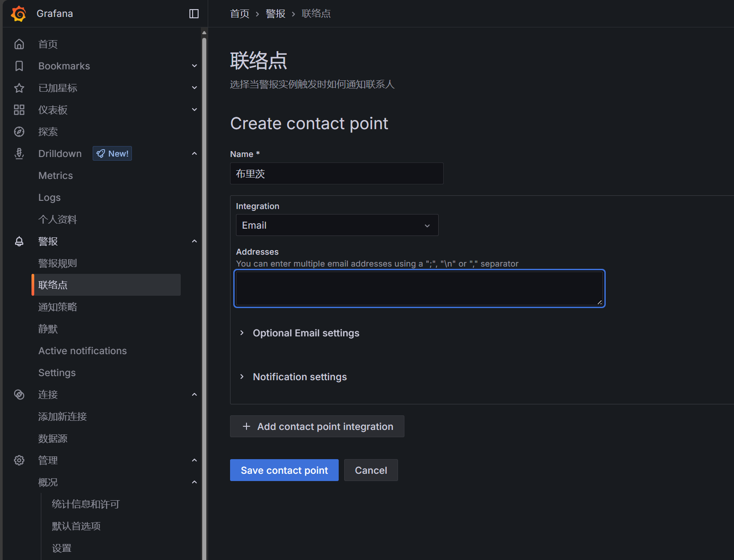The height and width of the screenshot is (560, 734).
Task: Select 联络点 in the sidebar
Action: 106,285
